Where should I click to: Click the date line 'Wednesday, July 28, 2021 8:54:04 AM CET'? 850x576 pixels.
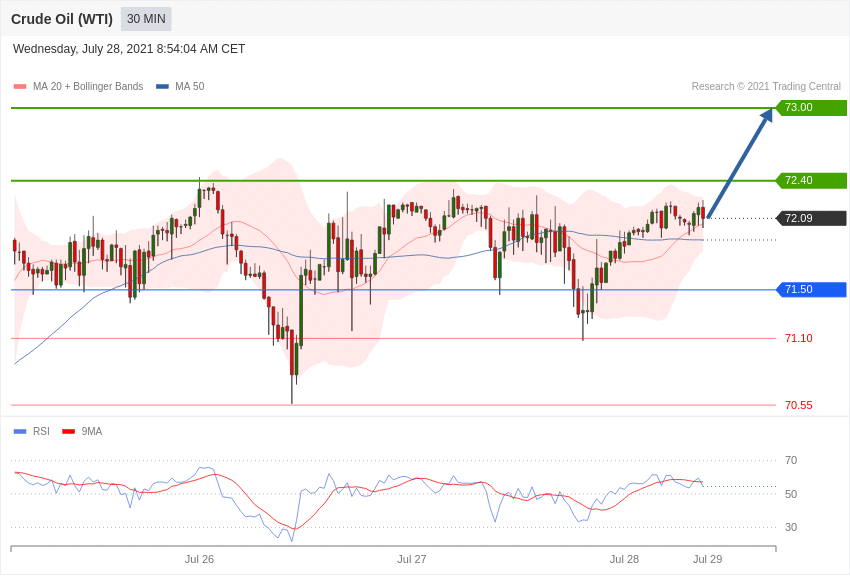[129, 49]
